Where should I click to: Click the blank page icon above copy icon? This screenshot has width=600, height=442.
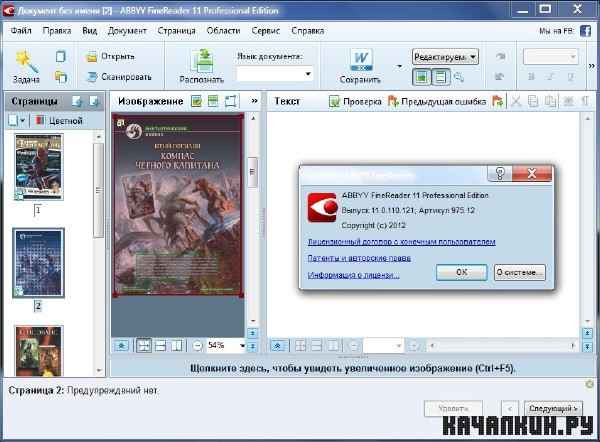[x=60, y=57]
